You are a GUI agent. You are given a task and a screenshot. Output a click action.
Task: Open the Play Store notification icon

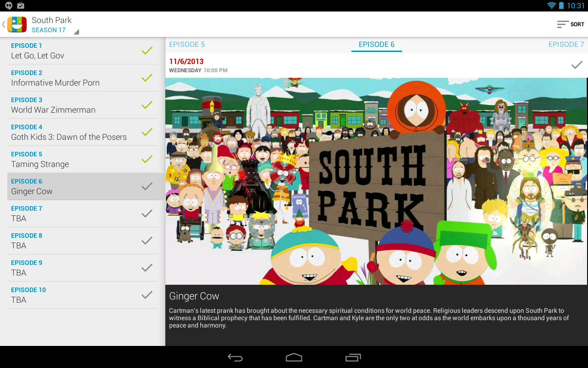point(21,6)
